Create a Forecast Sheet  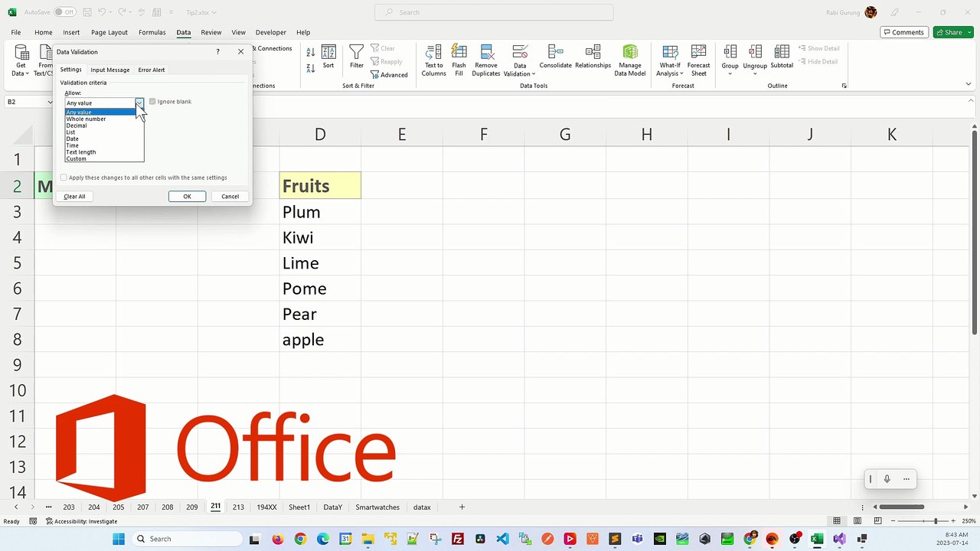(x=698, y=60)
